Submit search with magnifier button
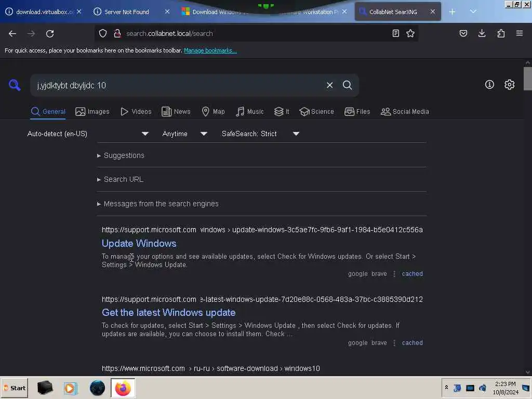This screenshot has width=532, height=399. 347,85
